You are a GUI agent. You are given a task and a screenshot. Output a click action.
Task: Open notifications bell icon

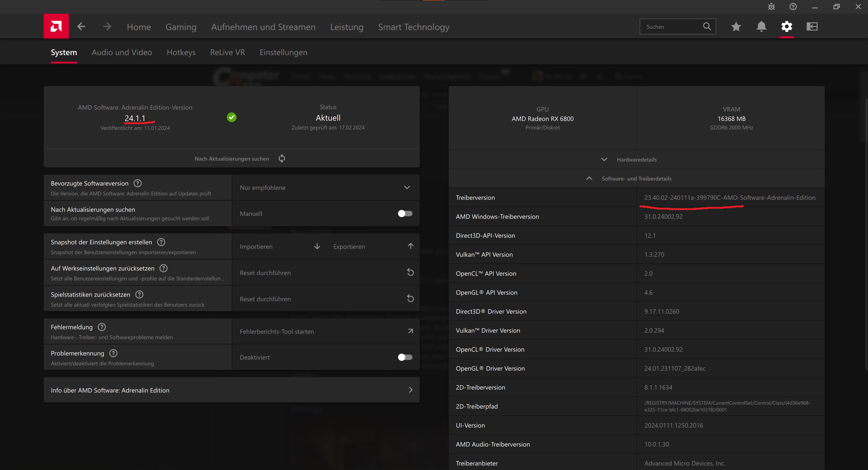pyautogui.click(x=761, y=26)
